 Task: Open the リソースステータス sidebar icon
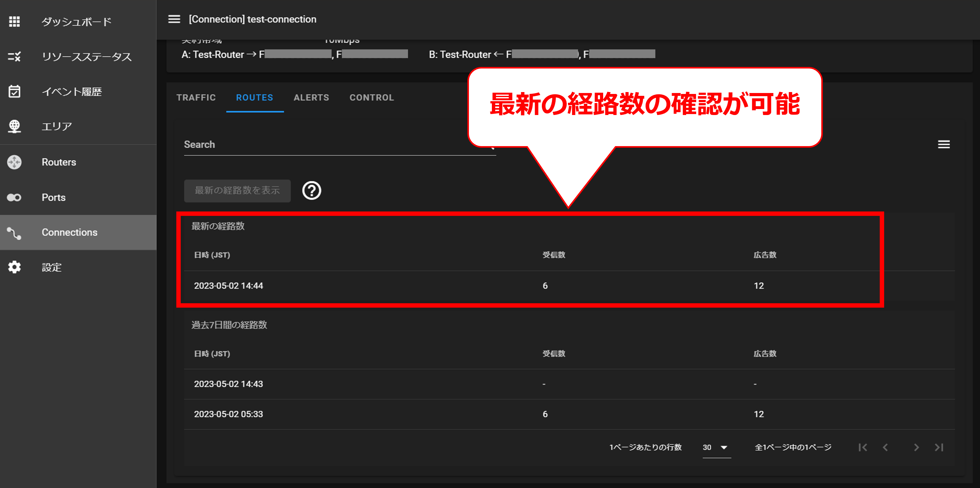14,57
